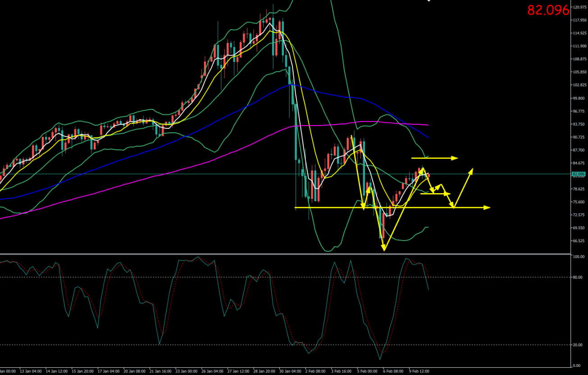Screen dimensions: 588x375
Task: Select the long yellow support line arrowhead
Action: click(x=488, y=208)
